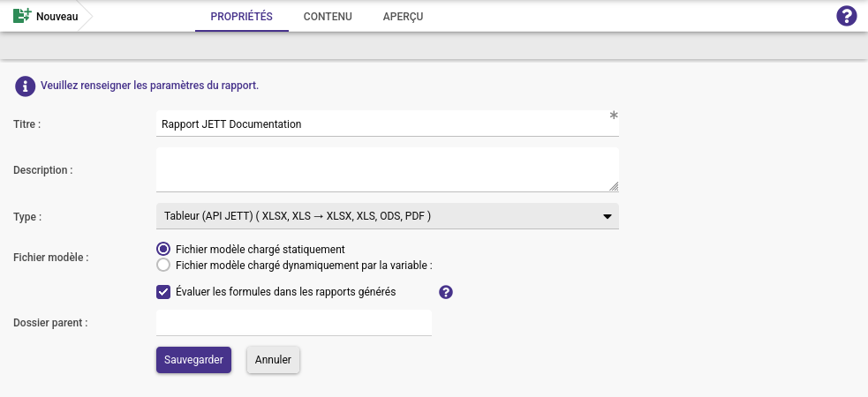Open the CONTENU tab
The image size is (868, 397).
(x=328, y=17)
